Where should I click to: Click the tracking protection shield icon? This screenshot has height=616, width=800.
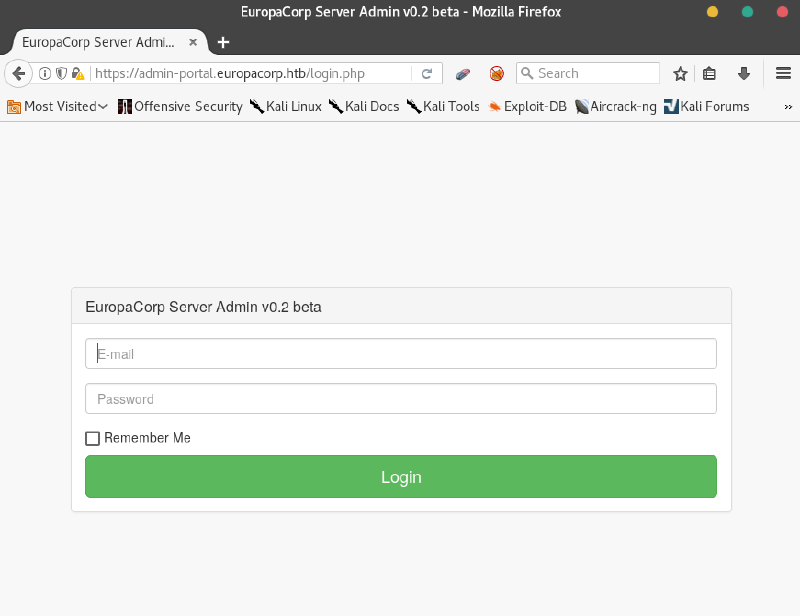pos(60,73)
